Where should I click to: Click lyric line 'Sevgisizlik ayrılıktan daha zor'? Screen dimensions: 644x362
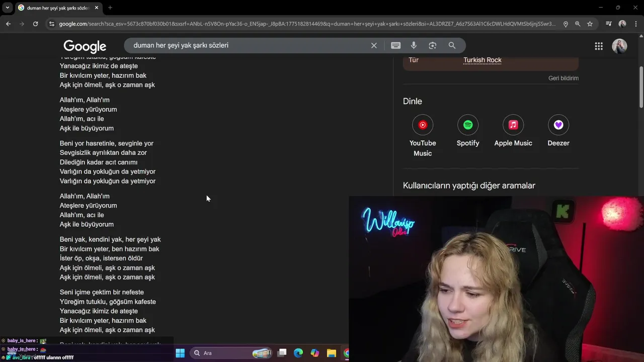tap(103, 152)
